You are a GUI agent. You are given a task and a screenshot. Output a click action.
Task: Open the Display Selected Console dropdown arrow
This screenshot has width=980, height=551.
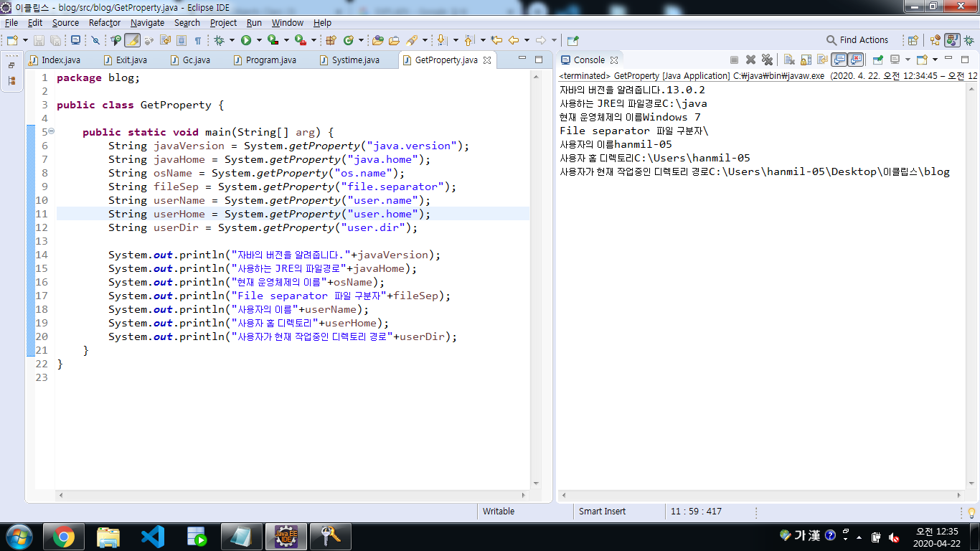click(908, 60)
